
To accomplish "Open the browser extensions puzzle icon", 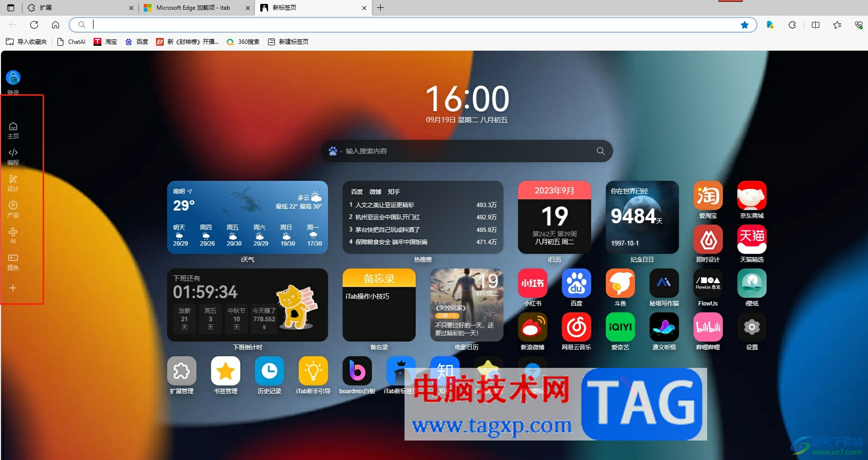I will pyautogui.click(x=792, y=25).
